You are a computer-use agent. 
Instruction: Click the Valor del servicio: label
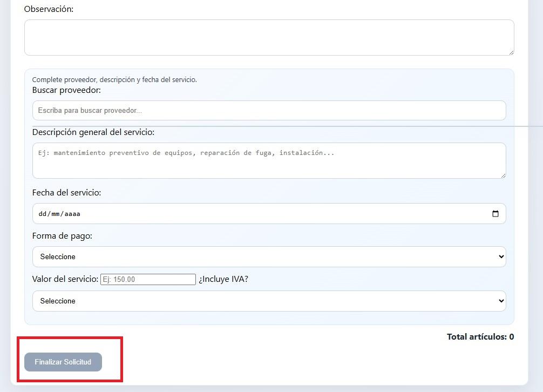65,279
